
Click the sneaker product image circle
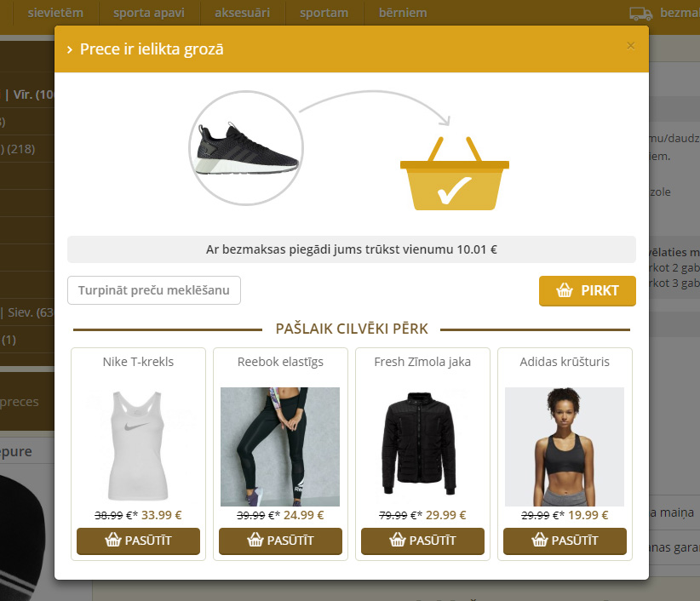[x=246, y=148]
